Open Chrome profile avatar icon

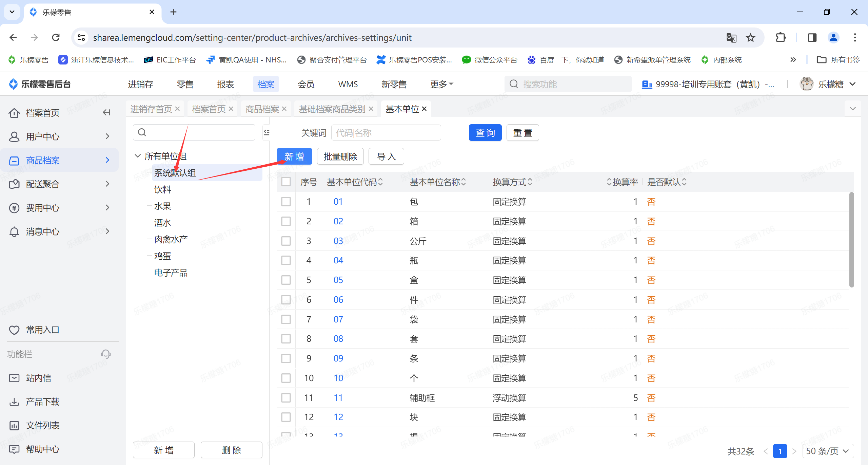833,37
